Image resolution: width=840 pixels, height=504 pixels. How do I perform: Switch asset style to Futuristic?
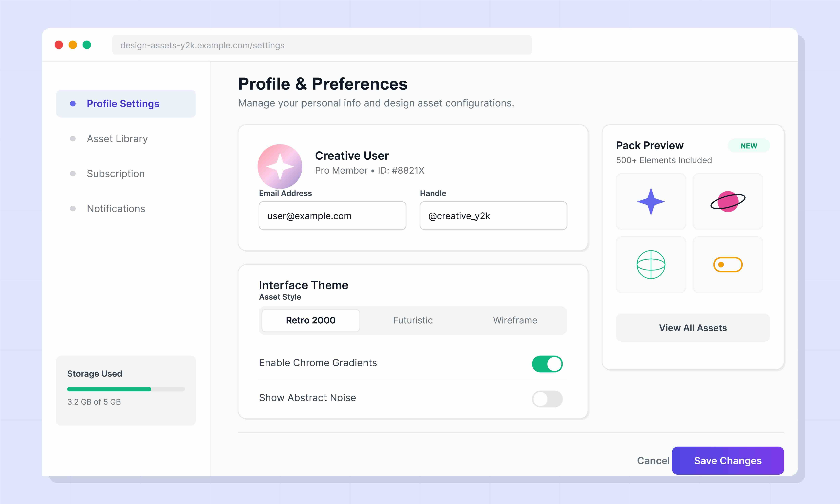point(413,320)
